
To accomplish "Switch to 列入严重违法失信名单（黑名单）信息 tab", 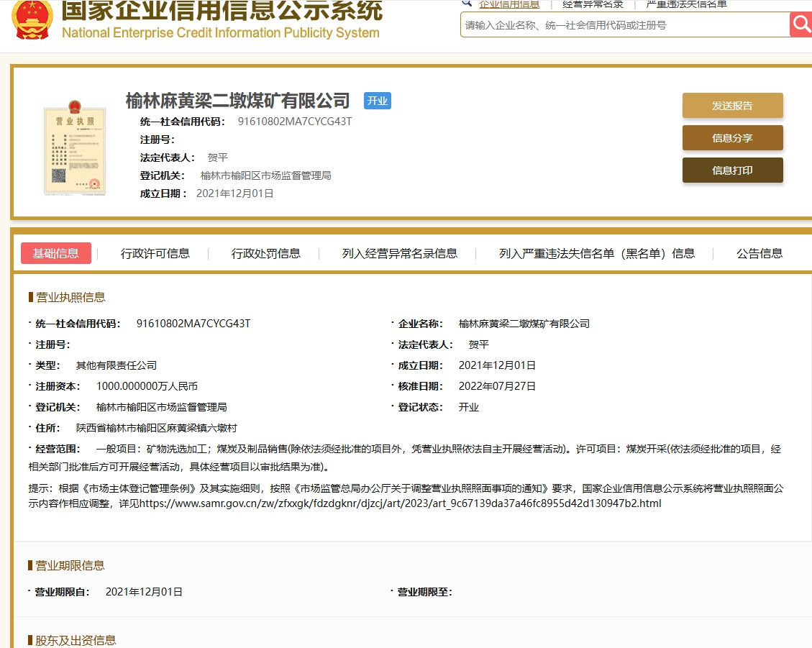I will coord(597,253).
